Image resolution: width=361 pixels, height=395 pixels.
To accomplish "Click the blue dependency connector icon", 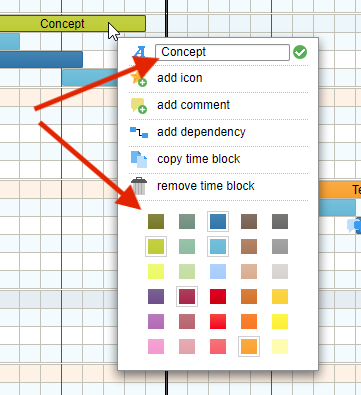I will (139, 132).
